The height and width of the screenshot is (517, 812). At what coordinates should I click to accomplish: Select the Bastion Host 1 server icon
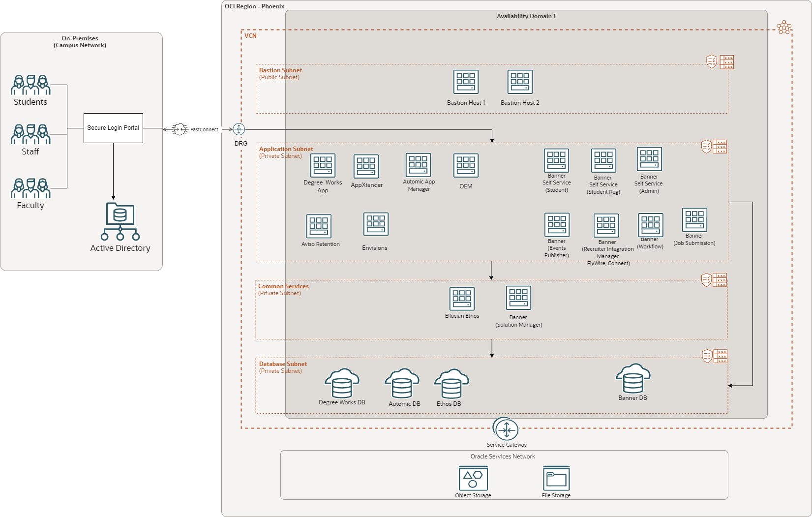pos(466,82)
